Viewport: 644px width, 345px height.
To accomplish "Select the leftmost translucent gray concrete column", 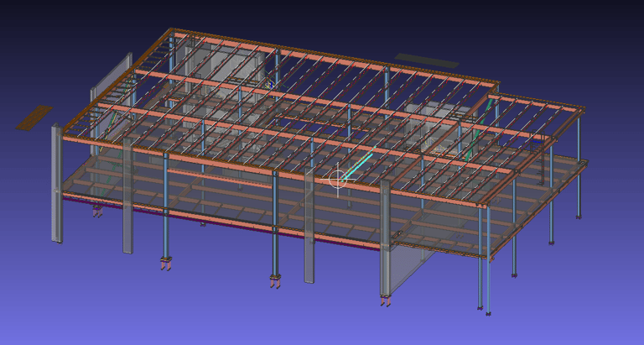I will (x=57, y=183).
